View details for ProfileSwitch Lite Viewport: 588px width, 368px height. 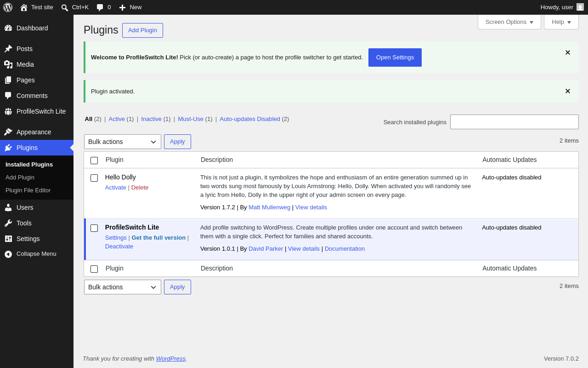(x=304, y=249)
